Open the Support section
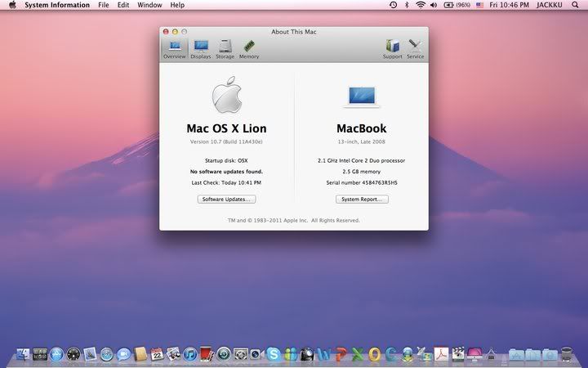This screenshot has width=588, height=368. (393, 49)
